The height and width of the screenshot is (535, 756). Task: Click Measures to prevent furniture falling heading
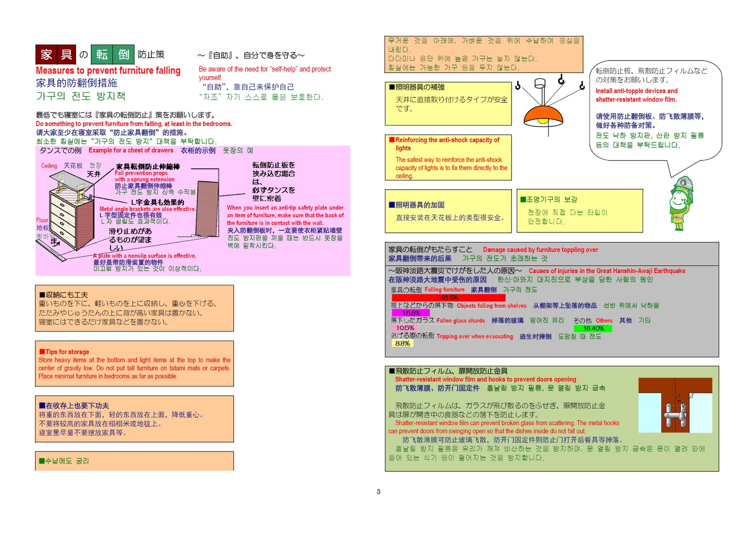[109, 71]
